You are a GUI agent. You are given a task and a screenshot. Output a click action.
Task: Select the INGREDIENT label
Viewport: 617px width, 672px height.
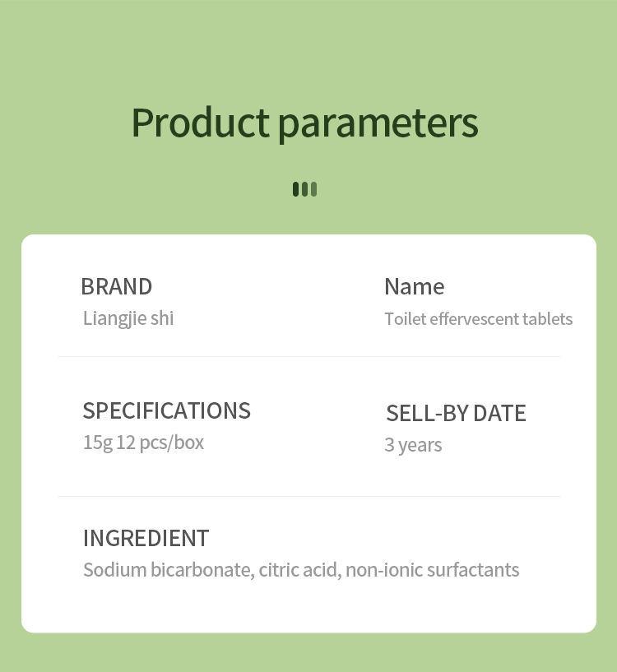pyautogui.click(x=146, y=539)
